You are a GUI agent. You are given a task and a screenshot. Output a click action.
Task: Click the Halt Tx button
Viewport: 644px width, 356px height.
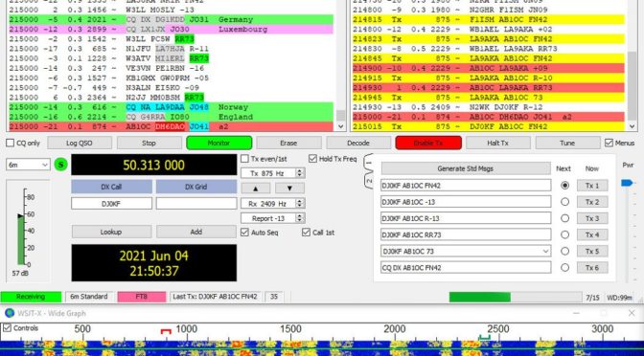pyautogui.click(x=497, y=144)
